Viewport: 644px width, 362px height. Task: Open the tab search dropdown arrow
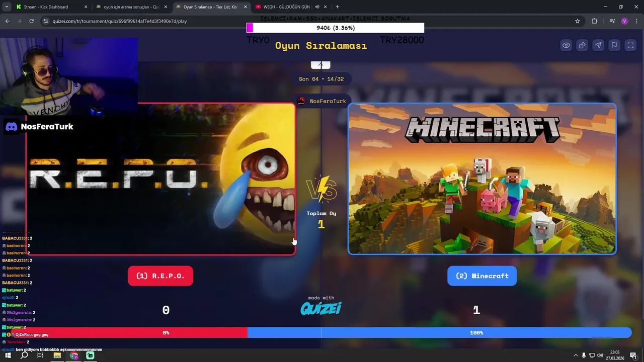coord(6,7)
